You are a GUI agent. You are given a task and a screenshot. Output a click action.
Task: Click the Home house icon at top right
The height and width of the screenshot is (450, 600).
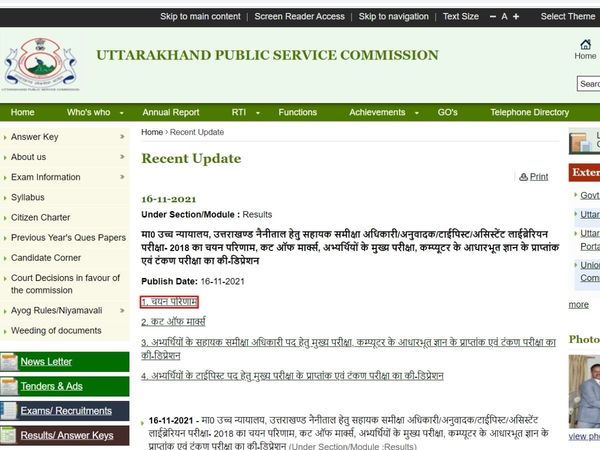(585, 44)
